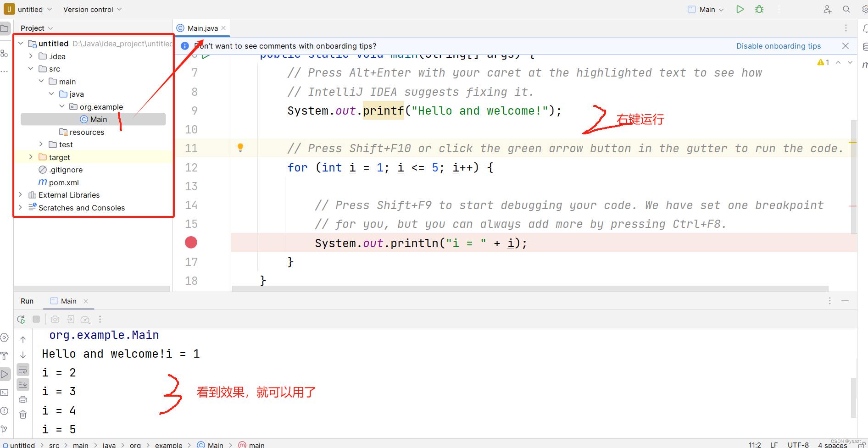The image size is (868, 448).
Task: Expand External Libraries node
Action: tap(21, 195)
